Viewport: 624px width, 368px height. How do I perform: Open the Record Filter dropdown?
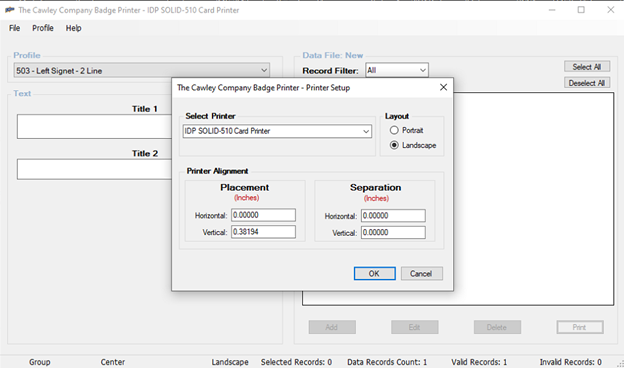point(422,70)
